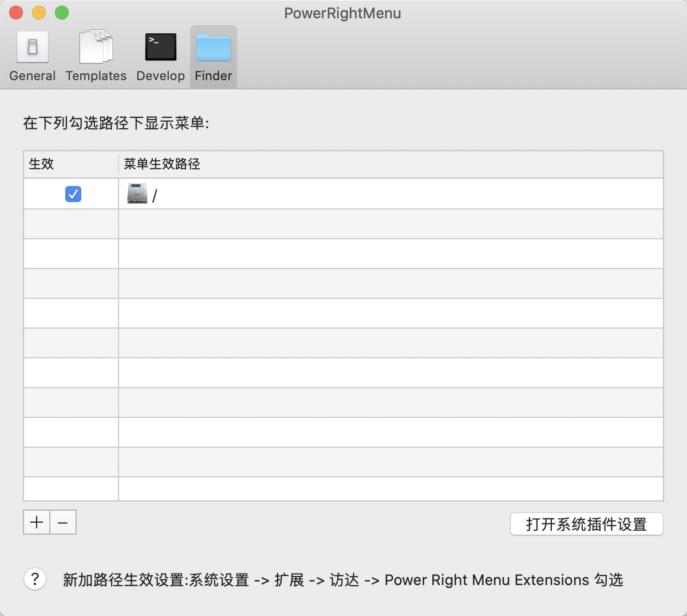Close the PowerRightMenu window

(16, 13)
